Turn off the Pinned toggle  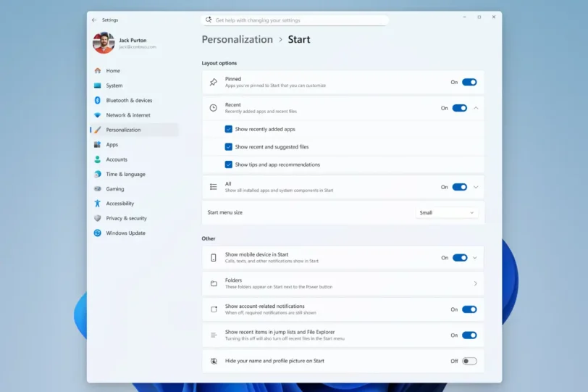(x=469, y=82)
